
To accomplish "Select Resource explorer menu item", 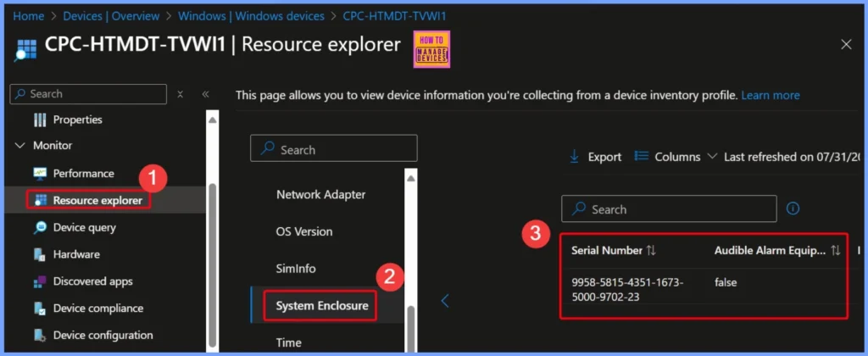I will click(97, 200).
